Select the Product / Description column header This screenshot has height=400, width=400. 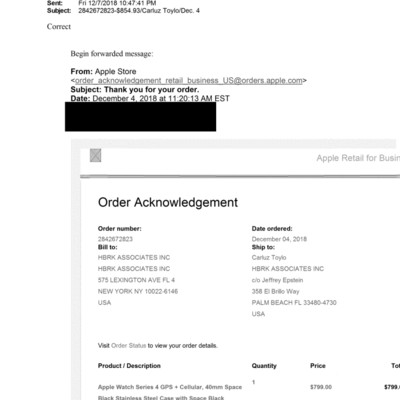click(x=129, y=366)
